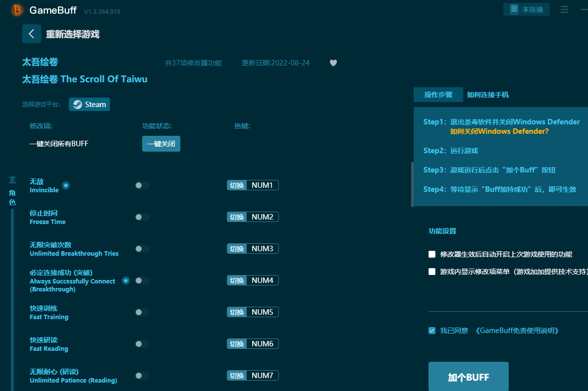This screenshot has height=391, width=588.
Task: Toggle the Freeze Time switch
Action: pos(142,217)
